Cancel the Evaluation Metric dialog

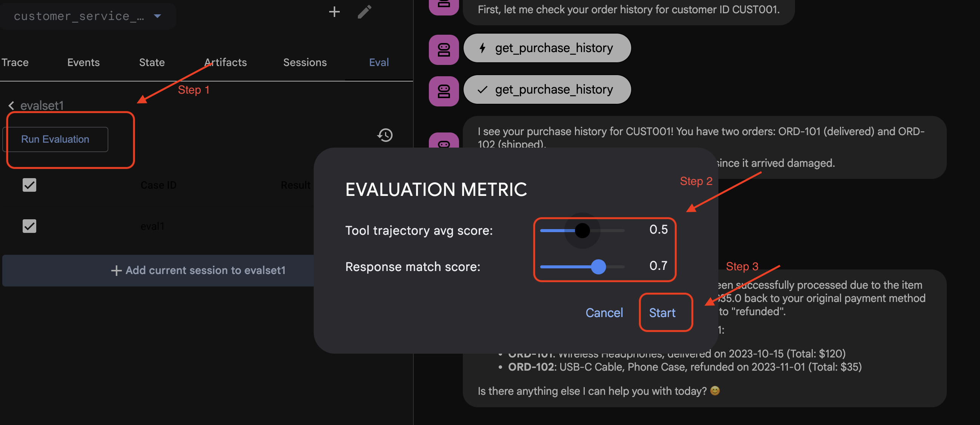click(604, 313)
